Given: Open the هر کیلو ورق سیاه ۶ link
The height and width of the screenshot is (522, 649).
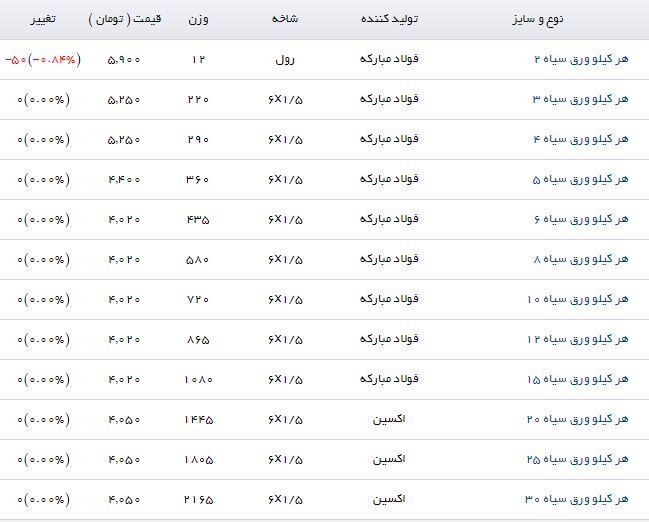Looking at the screenshot, I should [x=581, y=219].
